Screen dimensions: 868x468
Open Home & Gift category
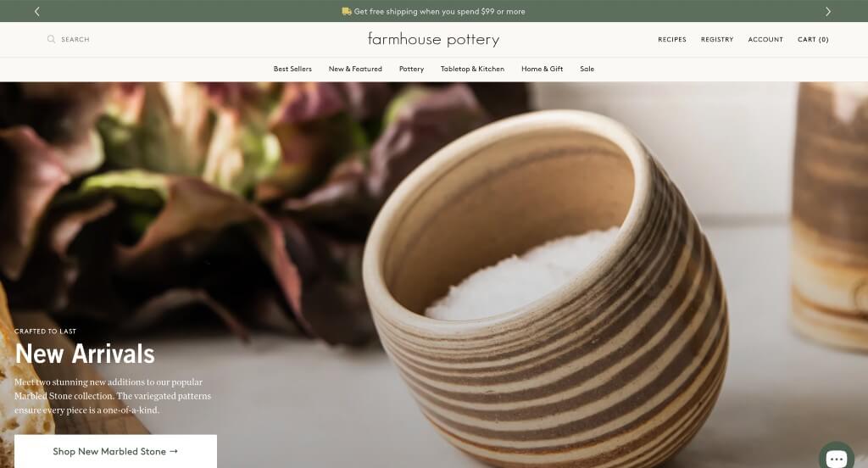point(542,69)
